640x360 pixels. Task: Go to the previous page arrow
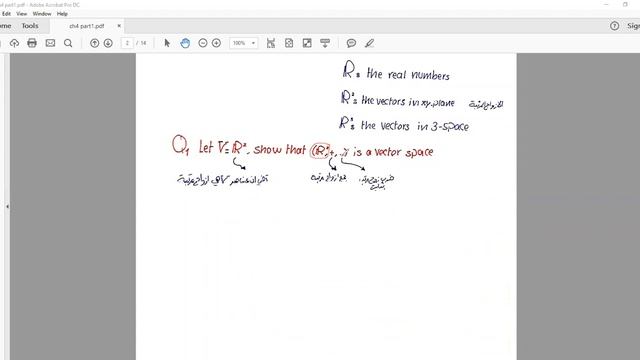pyautogui.click(x=94, y=43)
